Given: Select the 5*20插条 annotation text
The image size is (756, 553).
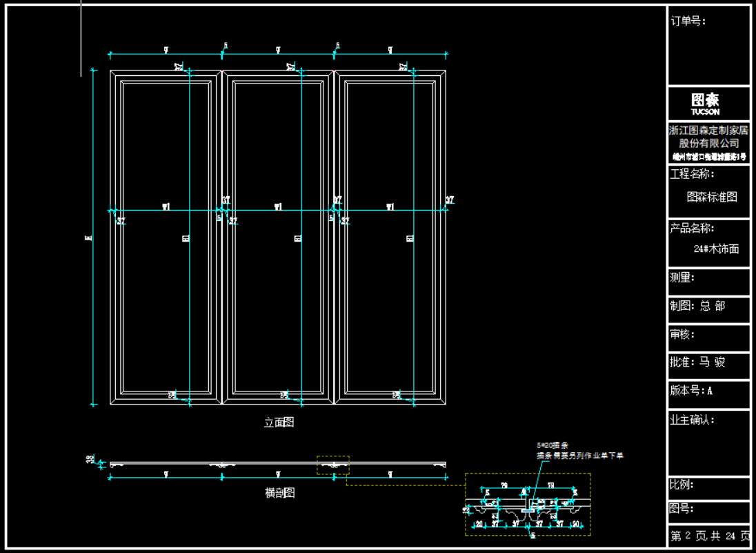Looking at the screenshot, I should click(x=552, y=446).
